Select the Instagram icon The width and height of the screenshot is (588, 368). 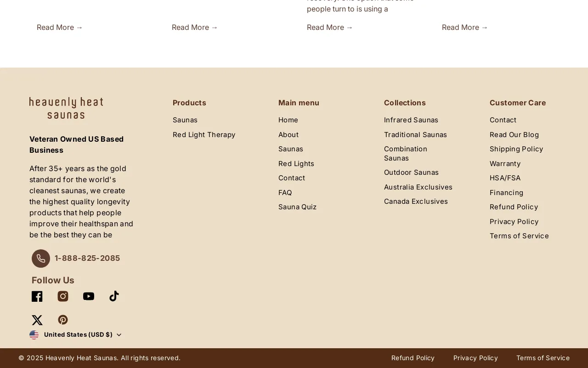[63, 296]
